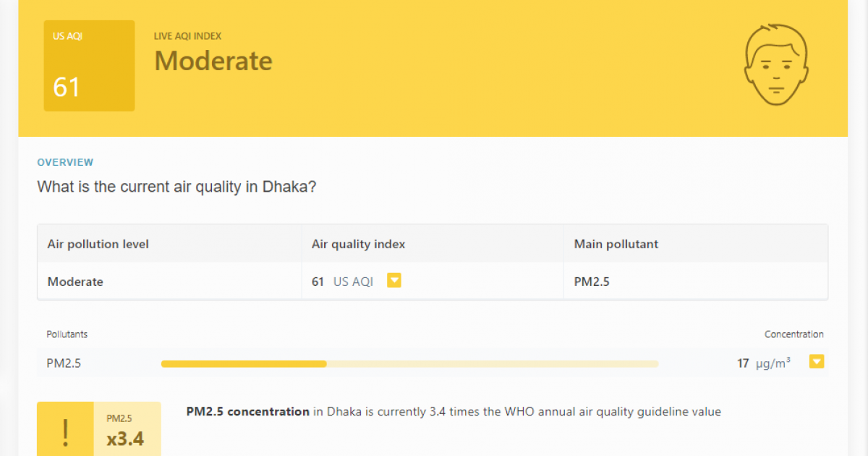Screen dimensions: 868x456
Task: Click the x3.4 PM2.5 multiplier badge
Action: click(127, 430)
